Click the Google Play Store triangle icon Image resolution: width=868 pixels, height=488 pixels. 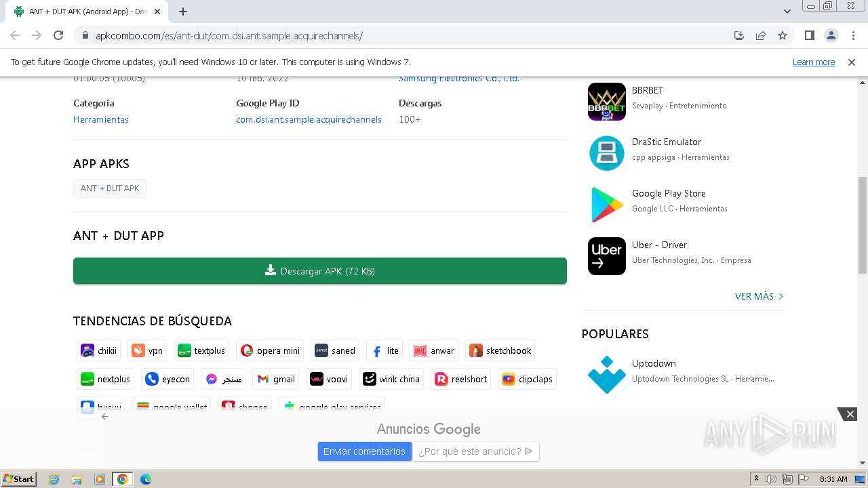(606, 205)
